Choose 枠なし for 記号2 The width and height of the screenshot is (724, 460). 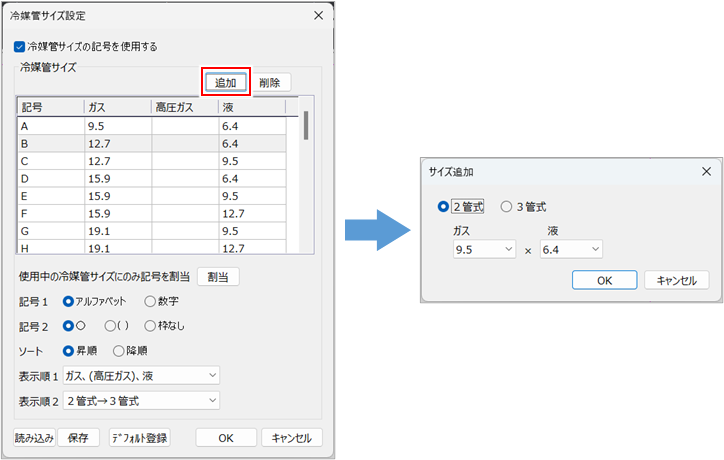(x=150, y=325)
